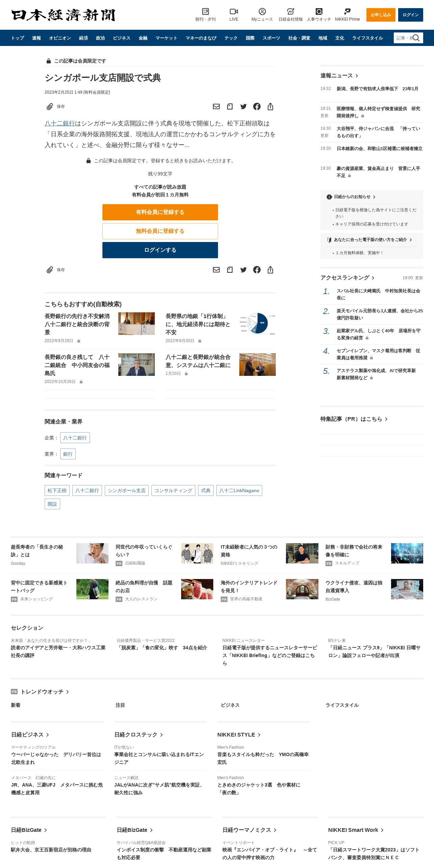Open the 人事ウオッチ icon
Image resolution: width=434 pixels, height=868 pixels.
[x=319, y=11]
